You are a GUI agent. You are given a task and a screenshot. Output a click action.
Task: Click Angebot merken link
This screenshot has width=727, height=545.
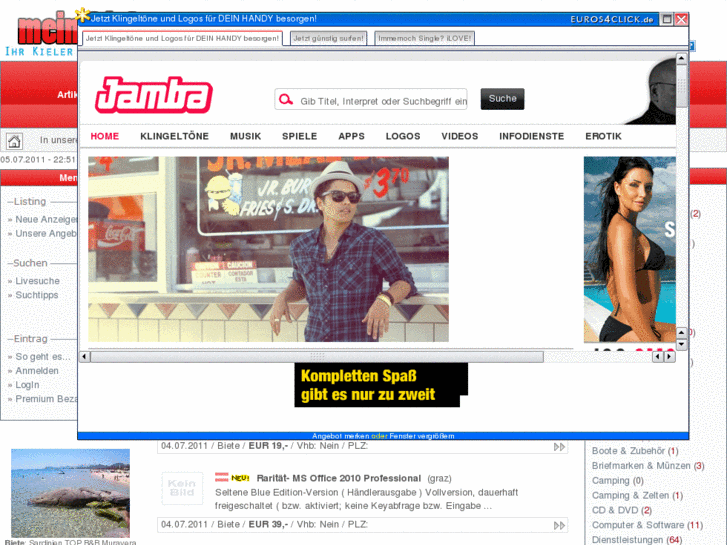pos(340,436)
